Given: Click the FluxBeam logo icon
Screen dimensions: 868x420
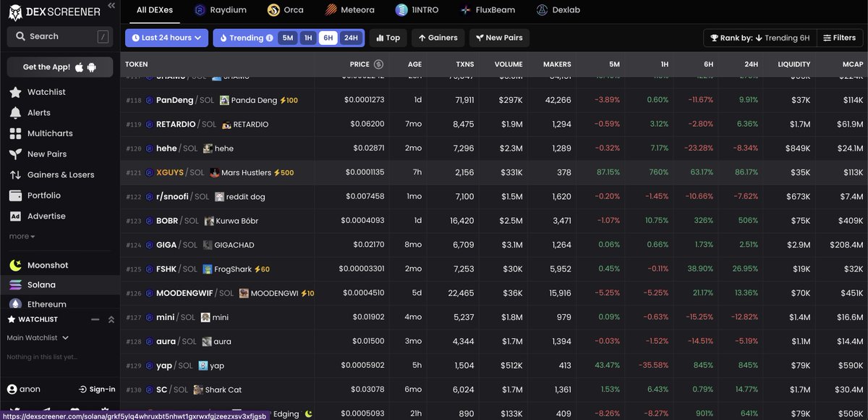Looking at the screenshot, I should click(466, 10).
